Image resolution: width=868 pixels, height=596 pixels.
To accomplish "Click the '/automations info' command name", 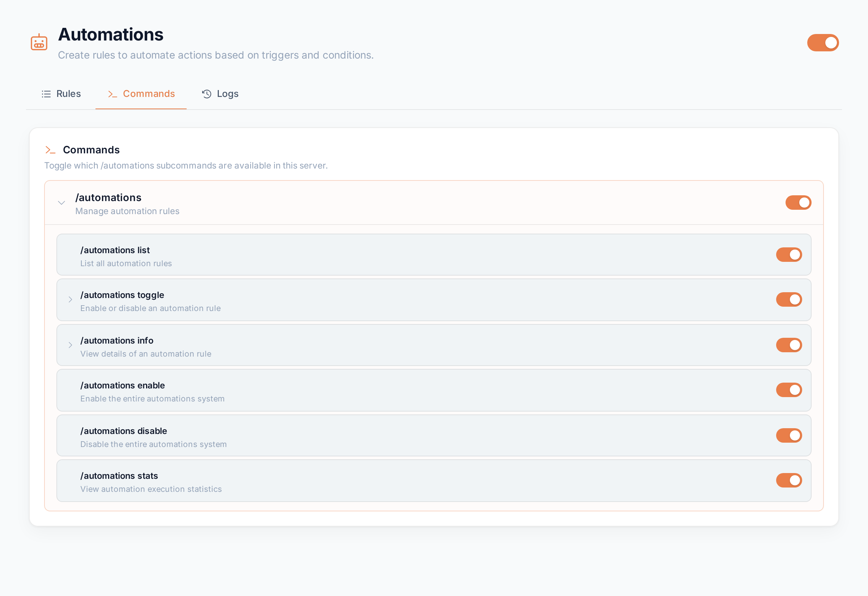I will (117, 341).
